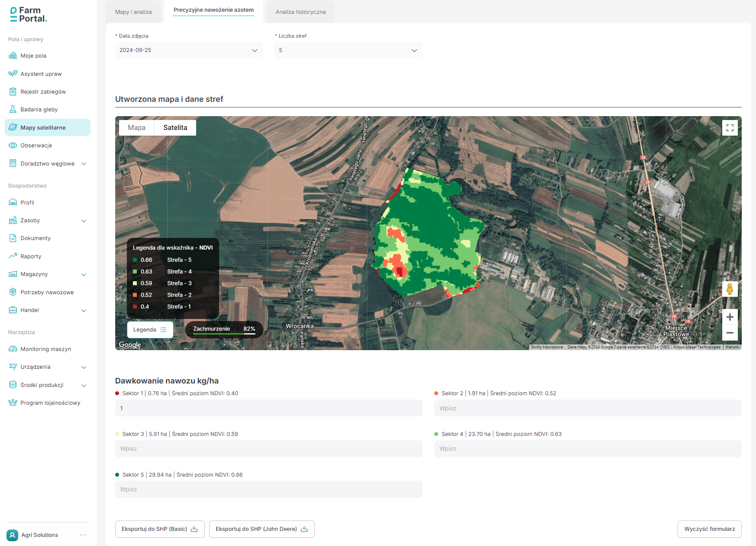756x546 pixels.
Task: Click Eksportuj do SHP (Basic) button
Action: (x=160, y=529)
